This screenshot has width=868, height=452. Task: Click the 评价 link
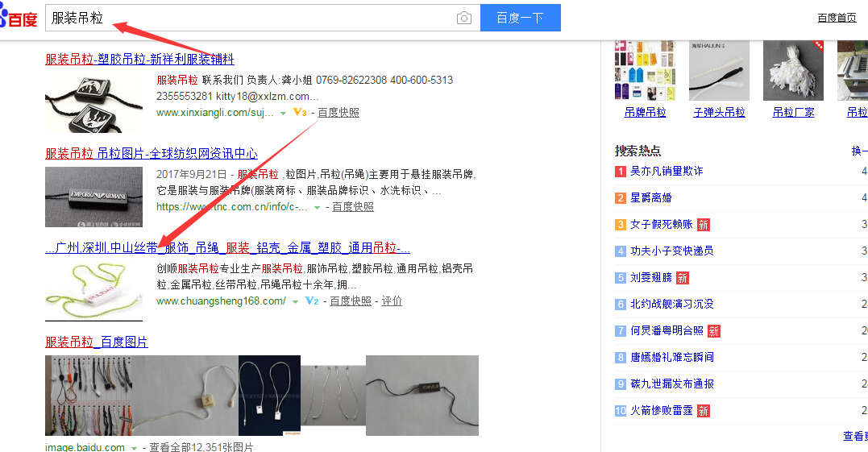click(x=392, y=301)
